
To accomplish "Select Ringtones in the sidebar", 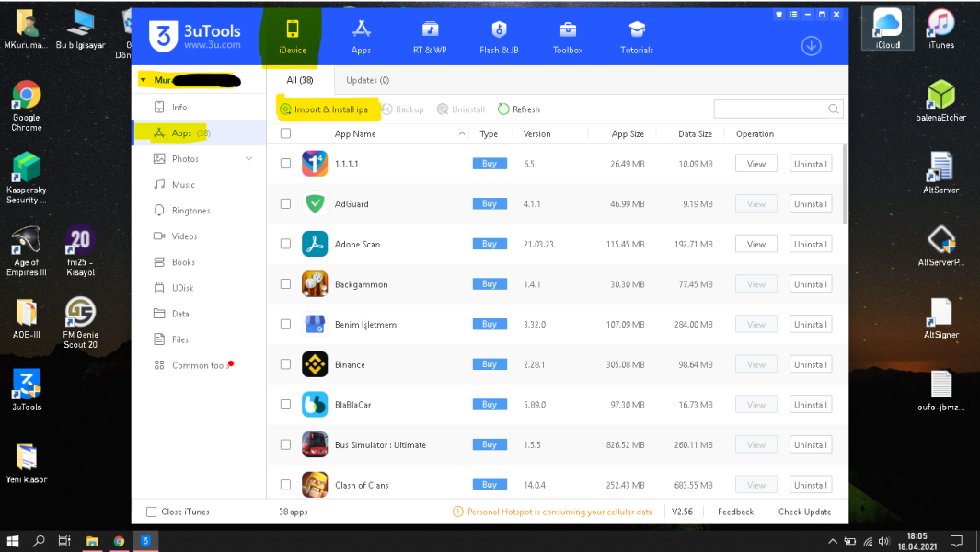I will pos(190,211).
